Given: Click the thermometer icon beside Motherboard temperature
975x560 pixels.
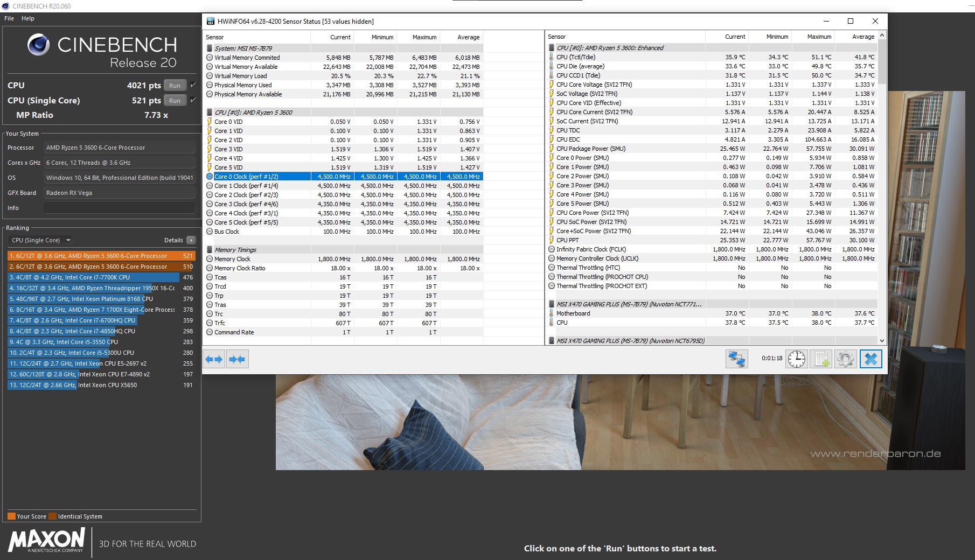Looking at the screenshot, I should [x=552, y=313].
